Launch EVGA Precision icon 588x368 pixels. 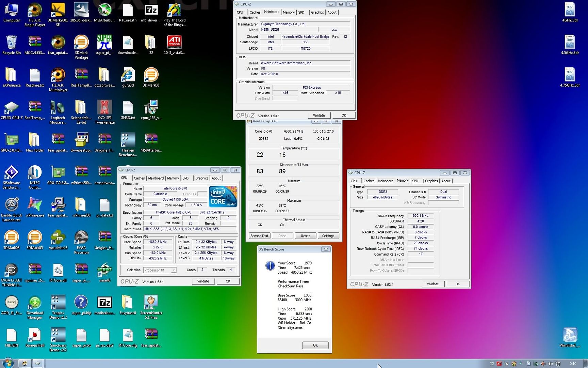pyautogui.click(x=81, y=242)
